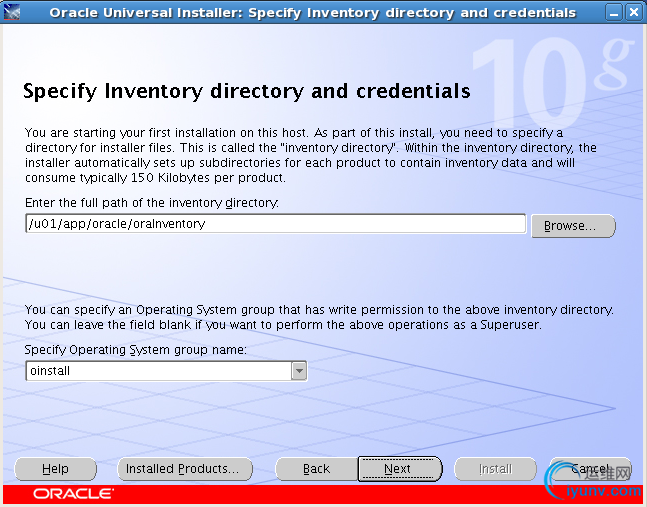This screenshot has height=507, width=647.
Task: Proceed with the Next button
Action: (x=400, y=469)
